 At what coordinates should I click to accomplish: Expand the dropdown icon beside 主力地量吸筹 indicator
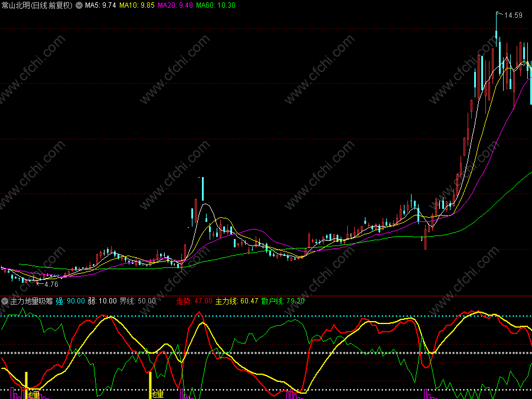tap(5, 301)
